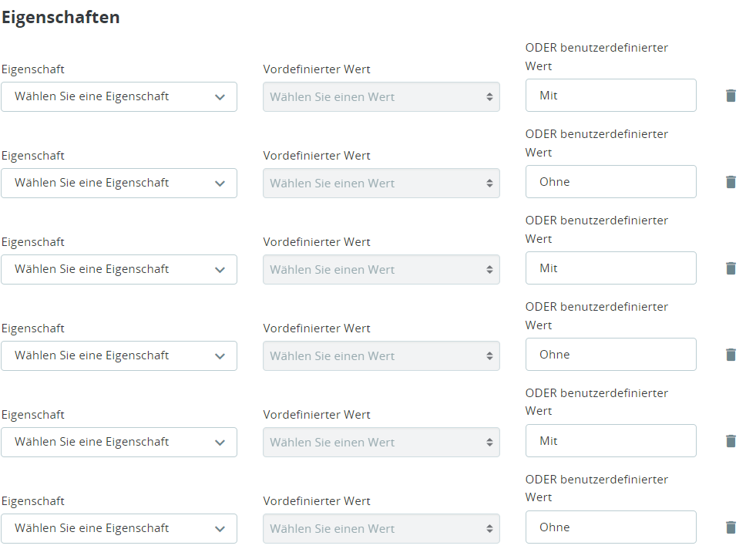756x549 pixels.
Task: Expand the second Eigenschaft dropdown
Action: click(x=119, y=184)
